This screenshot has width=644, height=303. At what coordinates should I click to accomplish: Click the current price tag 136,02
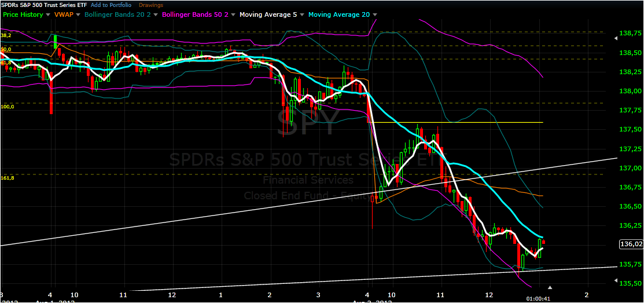pyautogui.click(x=631, y=244)
